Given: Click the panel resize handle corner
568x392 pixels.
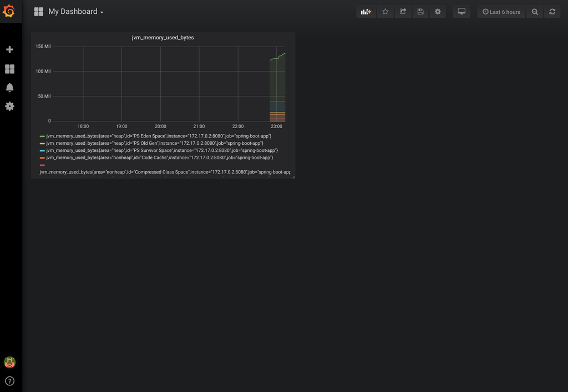Looking at the screenshot, I should pyautogui.click(x=293, y=177).
